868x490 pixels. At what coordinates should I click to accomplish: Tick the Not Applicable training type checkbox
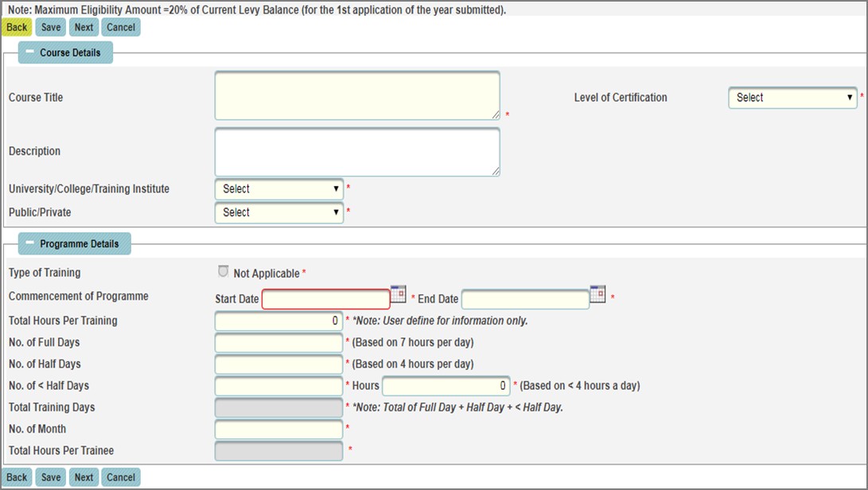pyautogui.click(x=223, y=271)
